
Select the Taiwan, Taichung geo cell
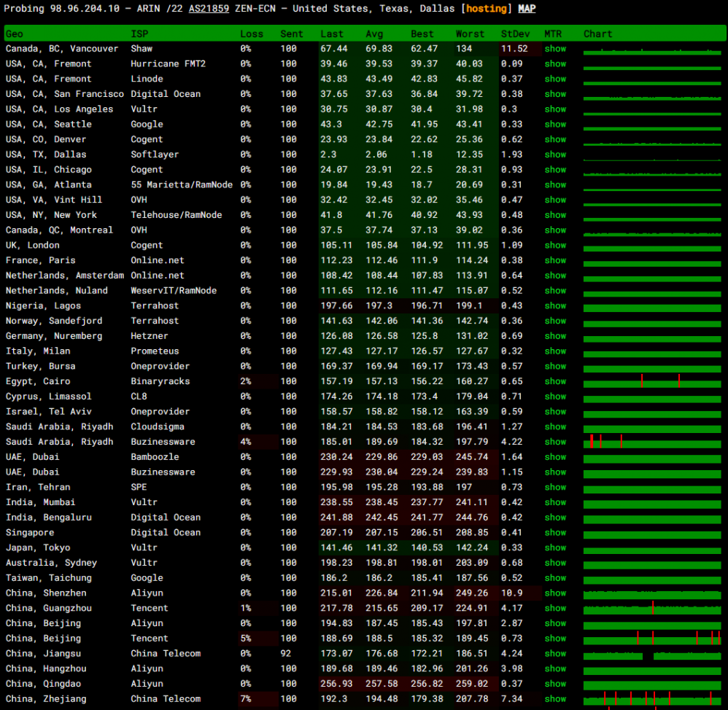(49, 578)
